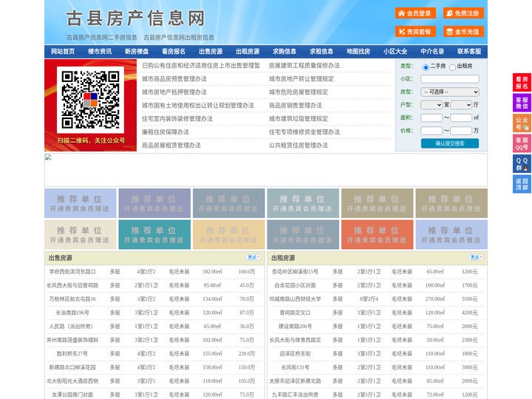Open the 室 count dropdown

[x=432, y=105]
